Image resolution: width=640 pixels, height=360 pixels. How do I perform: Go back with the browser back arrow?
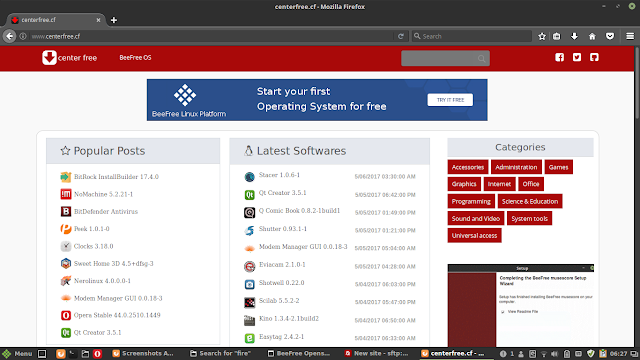(9, 36)
